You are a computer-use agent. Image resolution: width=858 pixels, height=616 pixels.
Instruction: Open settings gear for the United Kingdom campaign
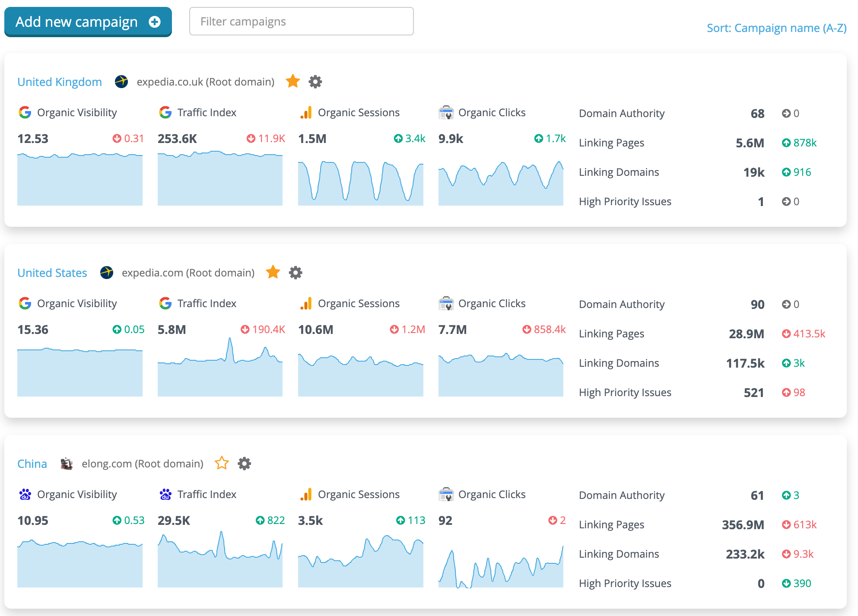(315, 81)
